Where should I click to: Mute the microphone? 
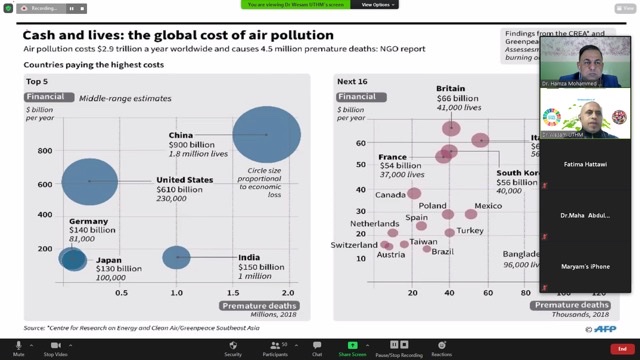(x=18, y=349)
